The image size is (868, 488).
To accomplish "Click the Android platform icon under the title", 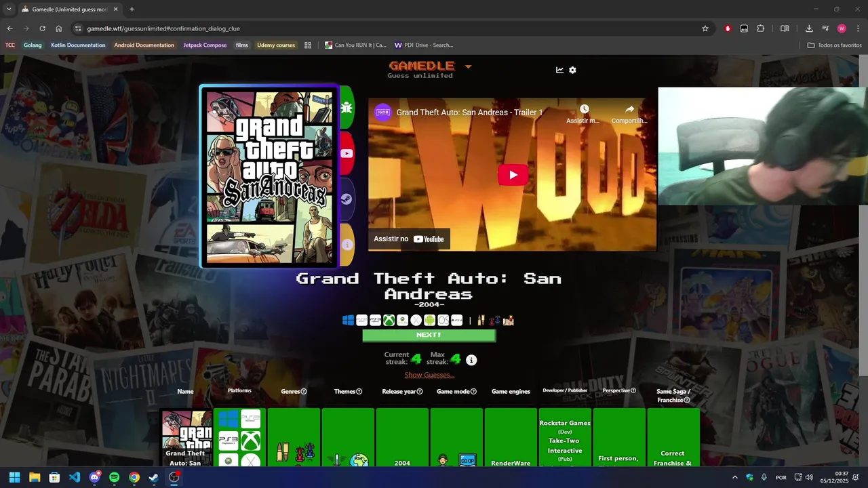I will click(x=429, y=320).
